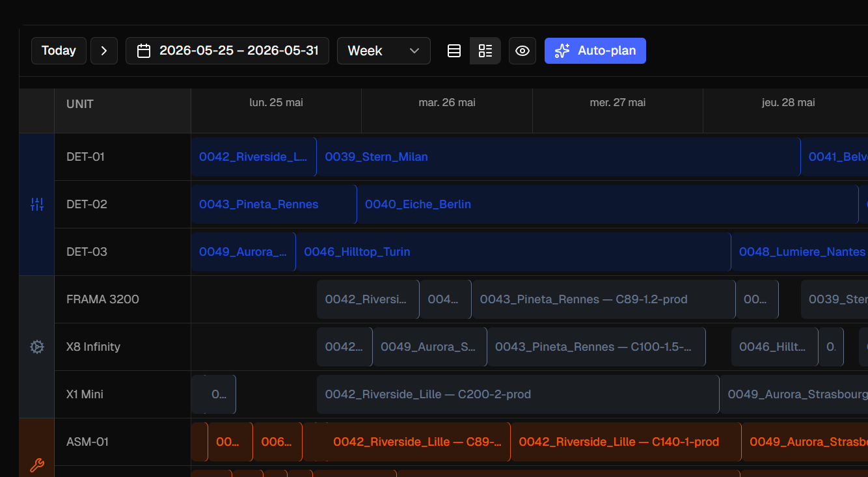The height and width of the screenshot is (477, 868).
Task: Click the sliders group icon beside DET-02
Action: pyautogui.click(x=37, y=204)
